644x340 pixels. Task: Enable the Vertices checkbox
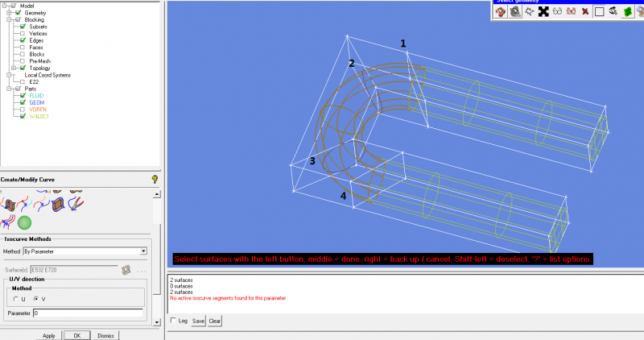(23, 33)
